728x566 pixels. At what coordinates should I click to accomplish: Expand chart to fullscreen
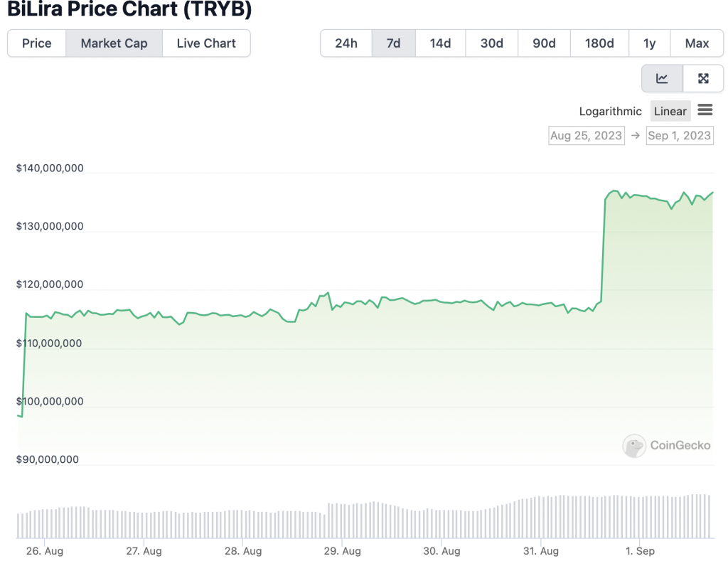point(703,78)
